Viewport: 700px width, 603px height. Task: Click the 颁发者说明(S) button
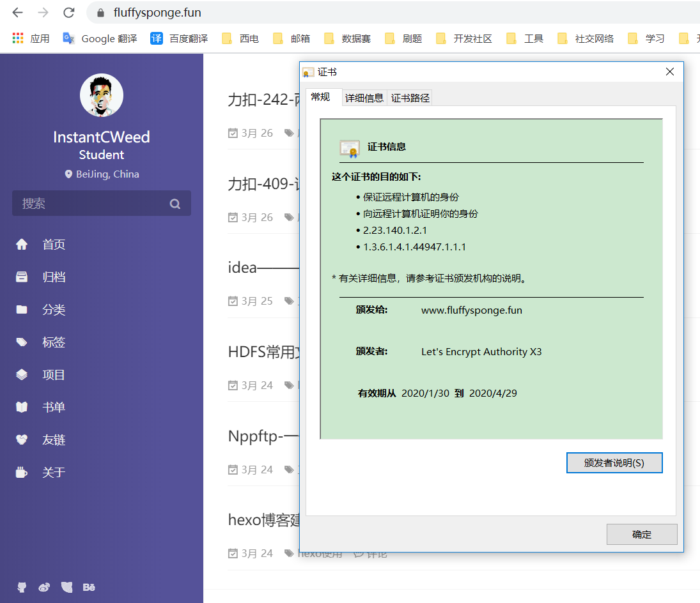click(614, 463)
